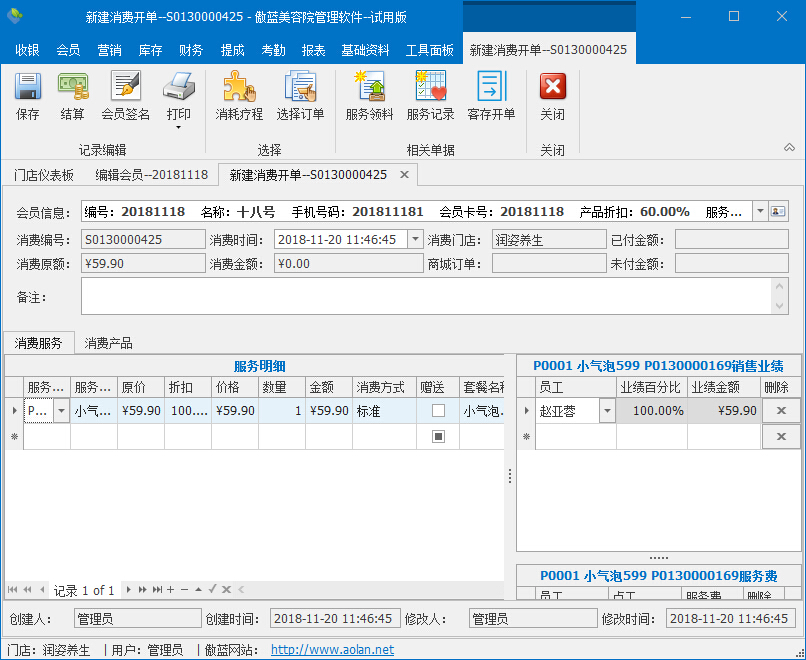Viewport: 806px width, 660px height.
Task: Jump to first record in navigator
Action: click(13, 590)
